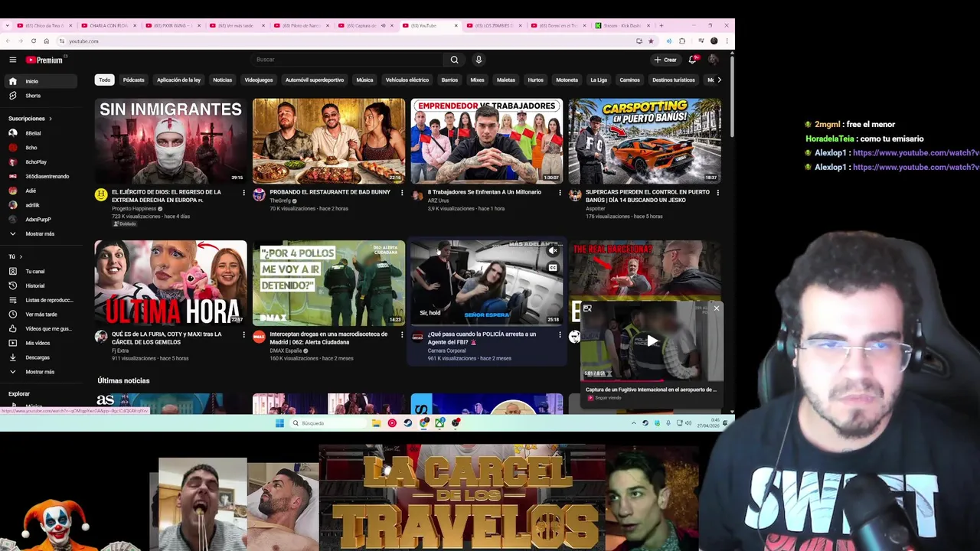The width and height of the screenshot is (980, 551).
Task: Click the DMAX España channel name
Action: pos(286,351)
